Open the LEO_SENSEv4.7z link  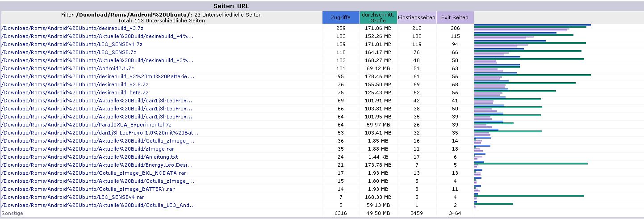72,44
